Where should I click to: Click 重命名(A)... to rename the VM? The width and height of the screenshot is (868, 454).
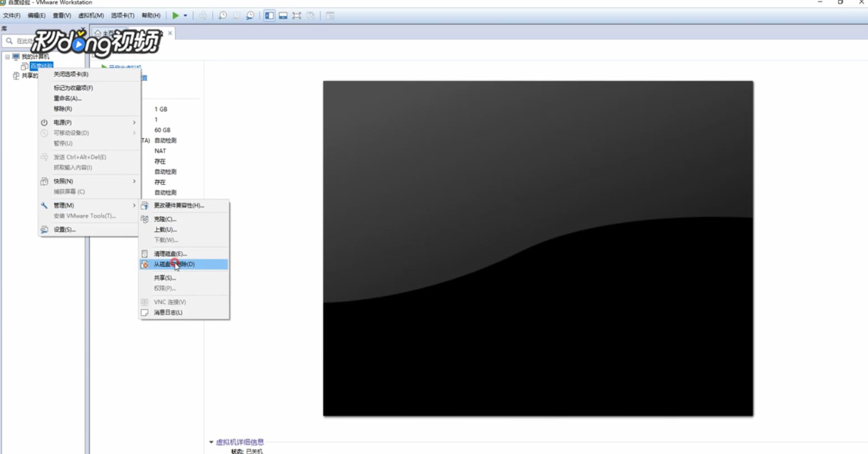point(67,99)
